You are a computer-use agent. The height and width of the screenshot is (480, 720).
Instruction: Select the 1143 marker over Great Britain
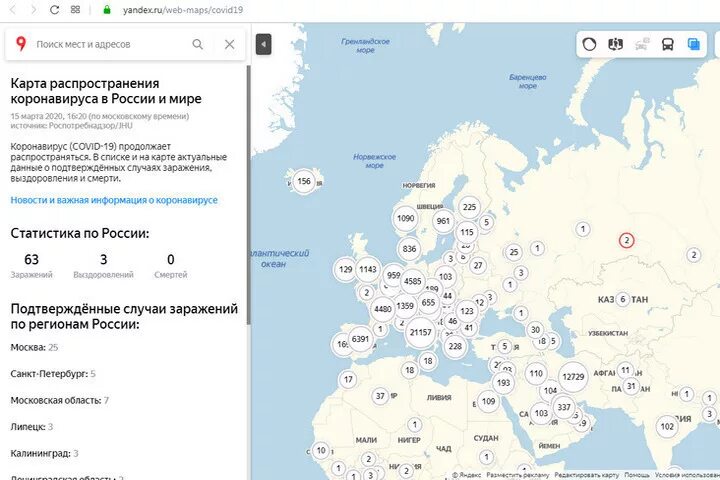click(x=368, y=270)
